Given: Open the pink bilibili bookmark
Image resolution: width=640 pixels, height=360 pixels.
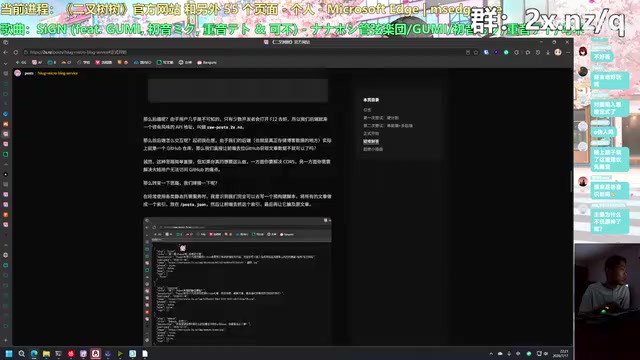Looking at the screenshot, I should (104, 62).
